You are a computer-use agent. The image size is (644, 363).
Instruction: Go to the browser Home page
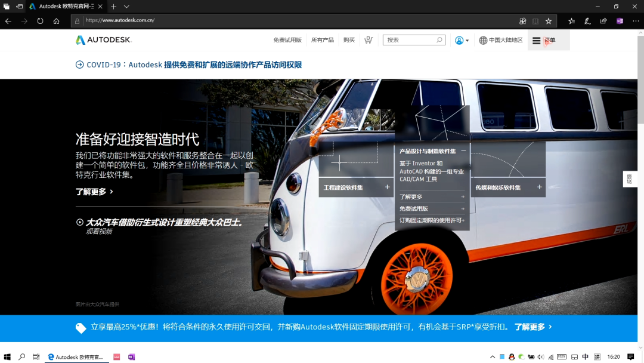pos(56,21)
